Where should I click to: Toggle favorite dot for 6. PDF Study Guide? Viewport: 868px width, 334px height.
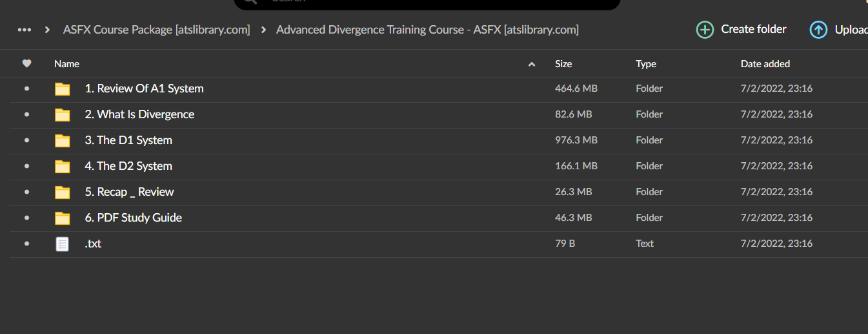point(26,218)
